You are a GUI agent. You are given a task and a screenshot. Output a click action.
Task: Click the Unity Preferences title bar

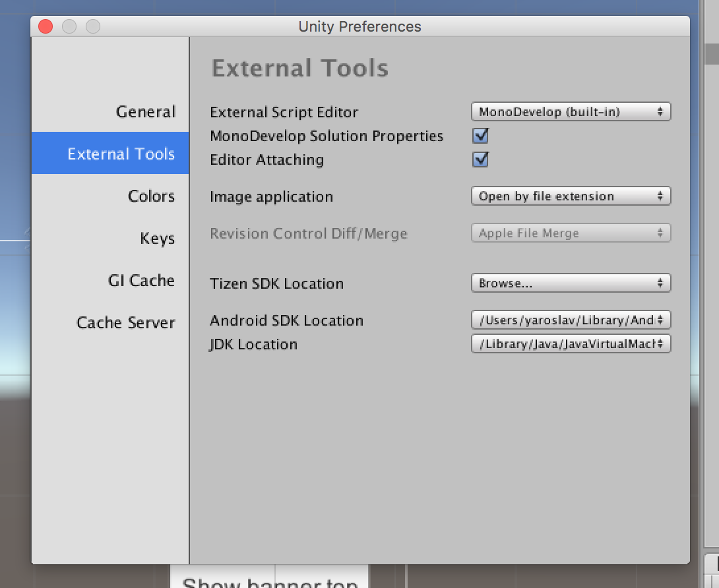tap(360, 26)
